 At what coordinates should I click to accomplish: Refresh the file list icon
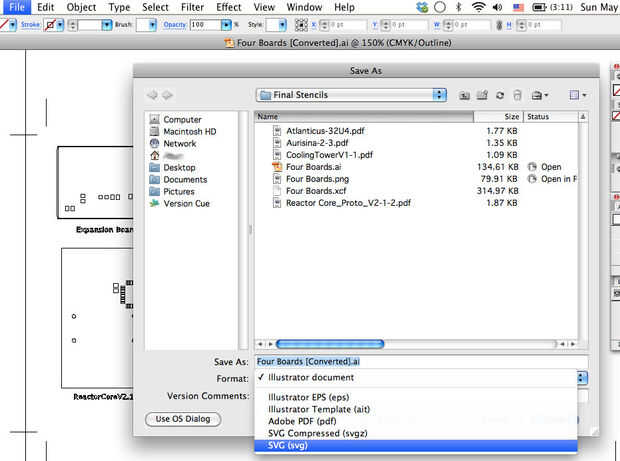500,95
